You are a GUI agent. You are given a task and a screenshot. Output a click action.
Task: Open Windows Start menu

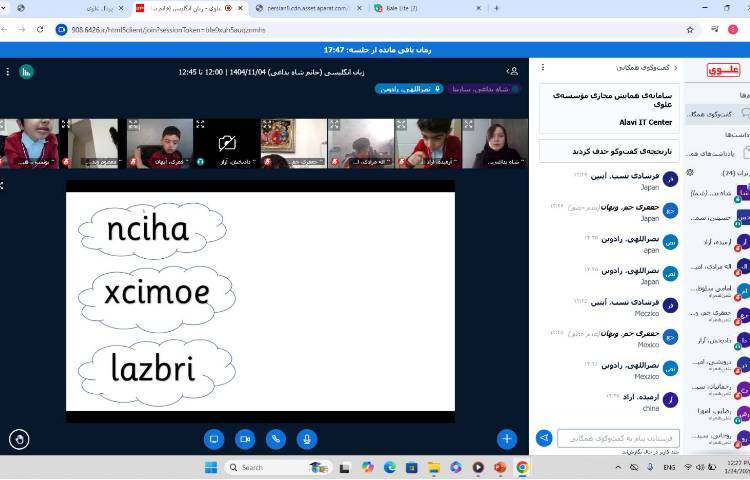pos(210,467)
